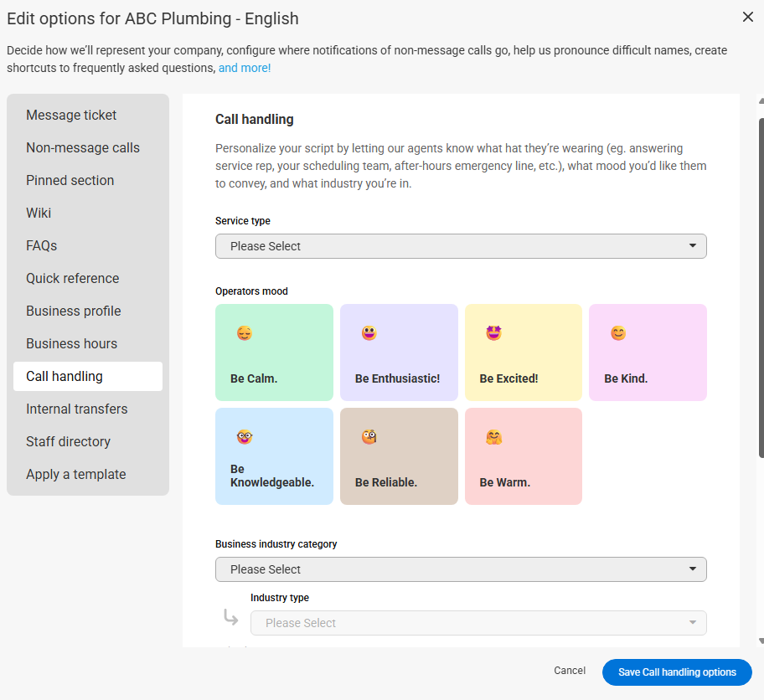This screenshot has height=700, width=764.
Task: Click the smiling Be Kind emoji
Action: (618, 333)
